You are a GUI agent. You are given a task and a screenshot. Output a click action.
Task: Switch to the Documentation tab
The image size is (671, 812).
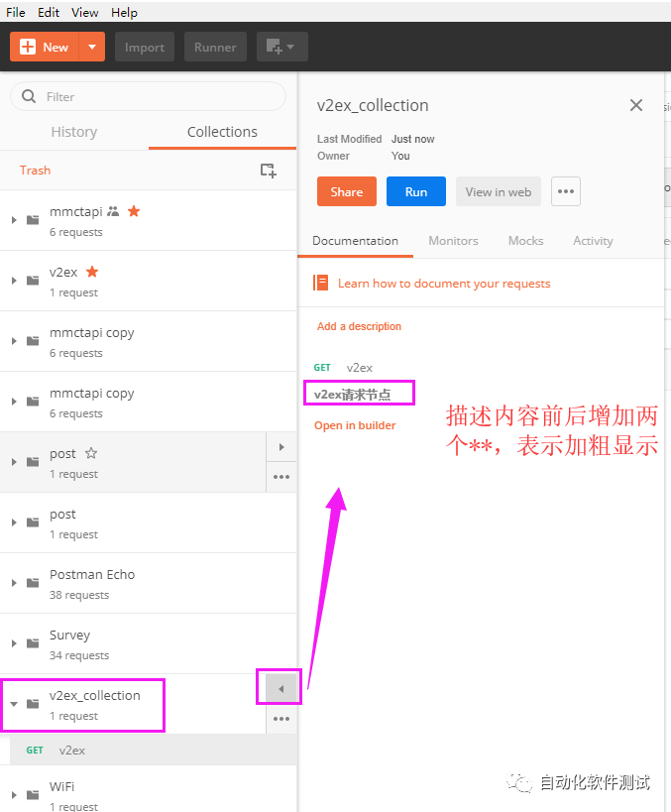pyautogui.click(x=355, y=241)
